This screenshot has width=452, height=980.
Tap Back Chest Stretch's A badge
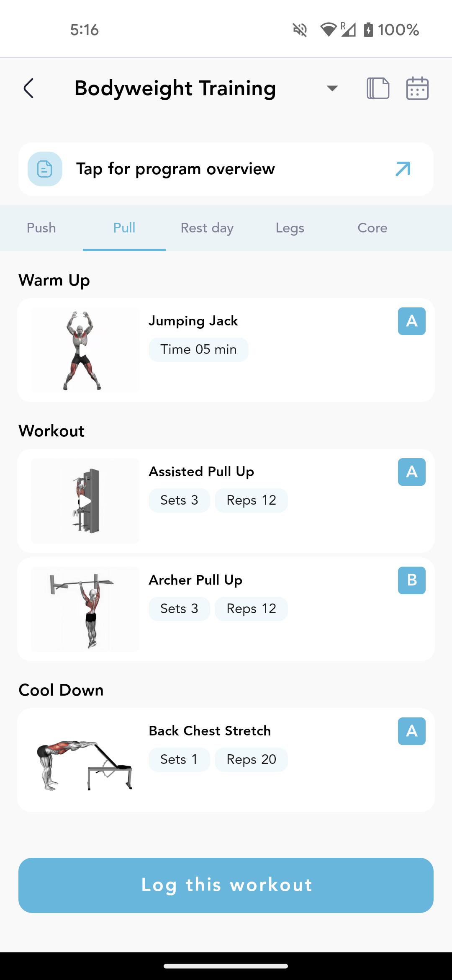(x=412, y=731)
